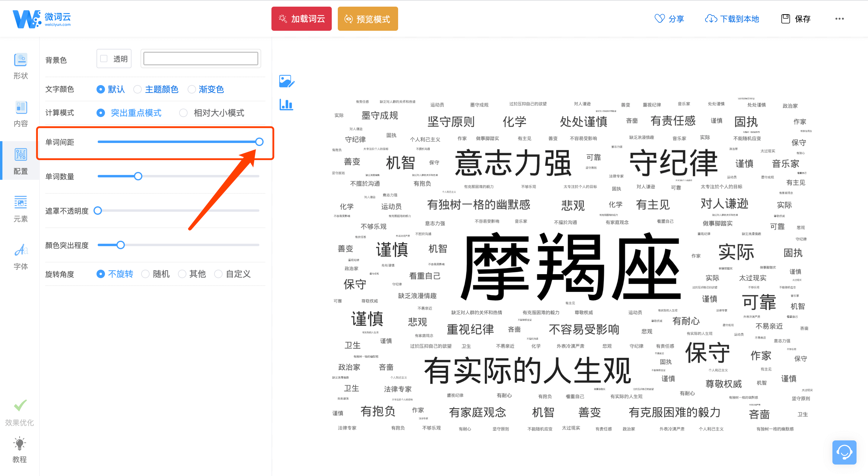Click the 缺乏浪漫情趣 word left of center

[x=417, y=296]
